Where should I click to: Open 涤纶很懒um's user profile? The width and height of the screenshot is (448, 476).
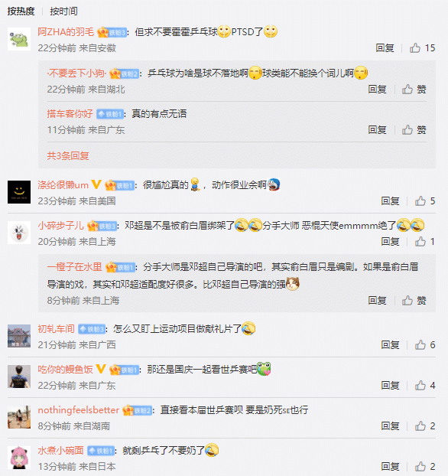[63, 185]
